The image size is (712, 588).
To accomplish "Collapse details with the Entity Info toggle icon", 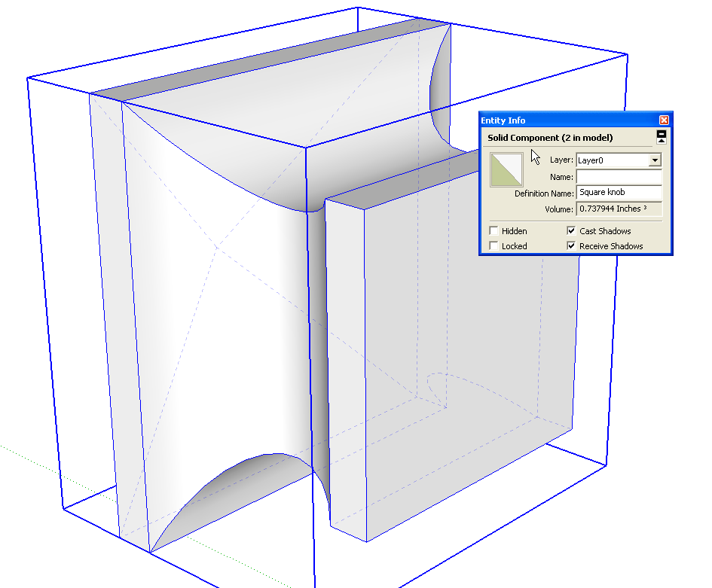I will click(662, 137).
